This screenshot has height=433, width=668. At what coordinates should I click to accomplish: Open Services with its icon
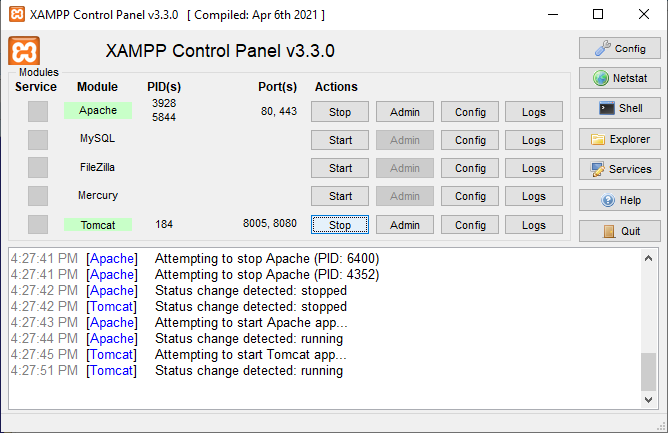click(x=620, y=169)
